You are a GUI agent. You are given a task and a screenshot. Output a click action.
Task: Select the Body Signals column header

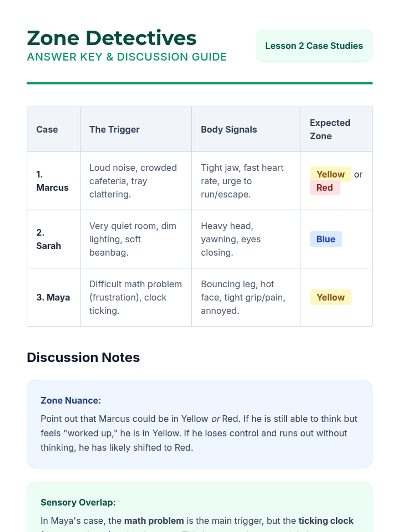[229, 129]
